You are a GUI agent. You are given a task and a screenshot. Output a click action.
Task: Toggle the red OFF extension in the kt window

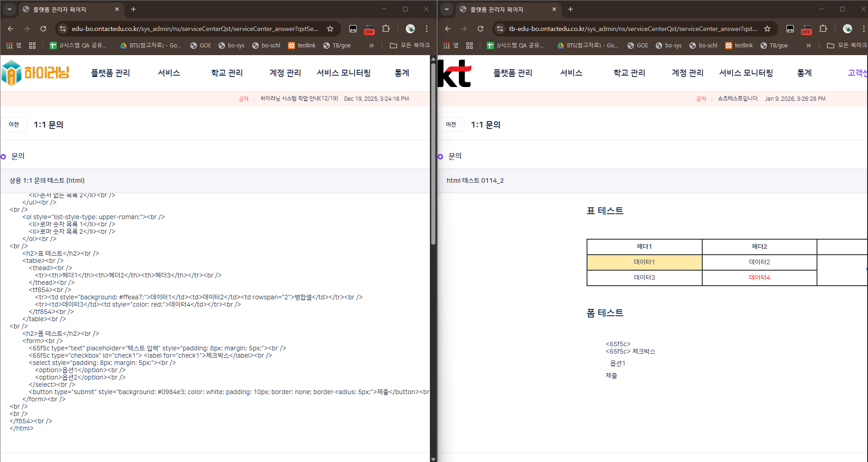pos(807,29)
